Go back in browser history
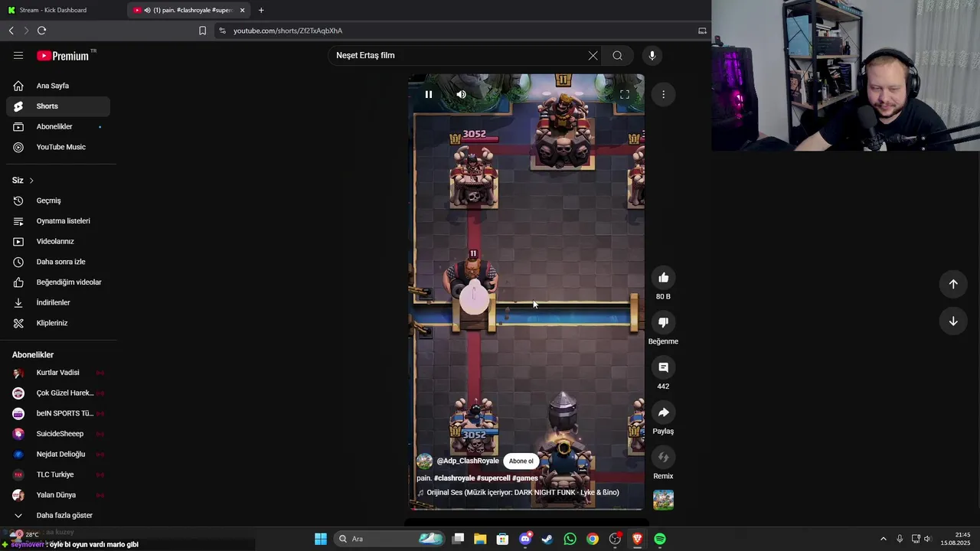 click(x=11, y=31)
